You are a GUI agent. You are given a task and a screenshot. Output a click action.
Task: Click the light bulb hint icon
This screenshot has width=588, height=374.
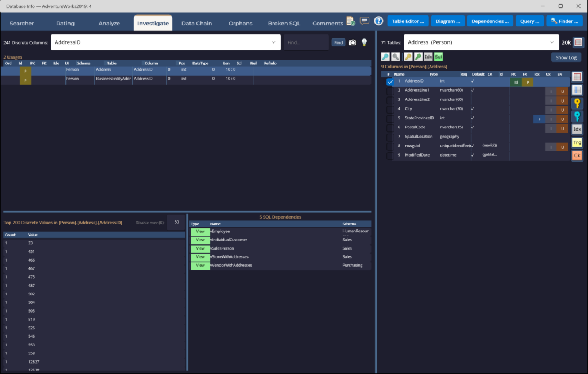[364, 42]
